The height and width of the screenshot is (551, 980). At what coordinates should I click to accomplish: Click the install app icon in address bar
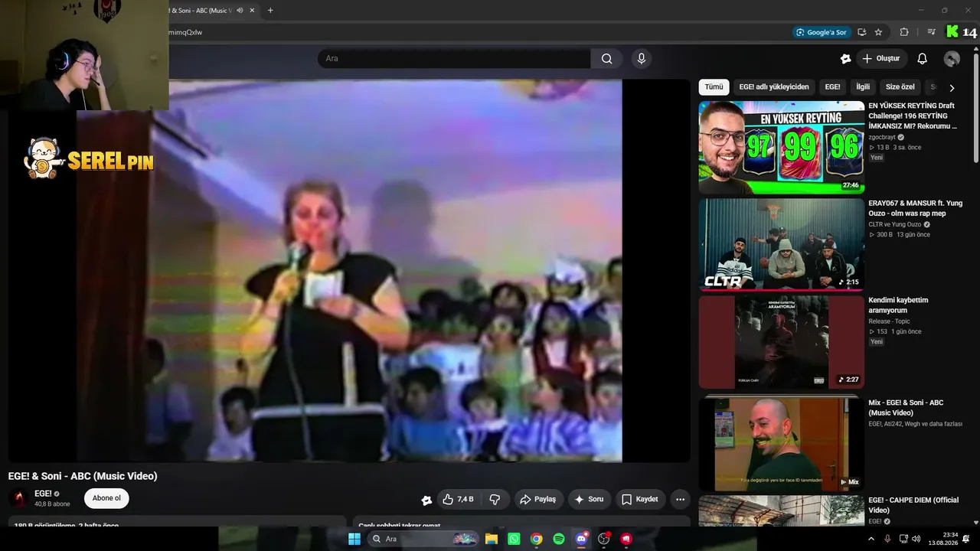pyautogui.click(x=862, y=32)
